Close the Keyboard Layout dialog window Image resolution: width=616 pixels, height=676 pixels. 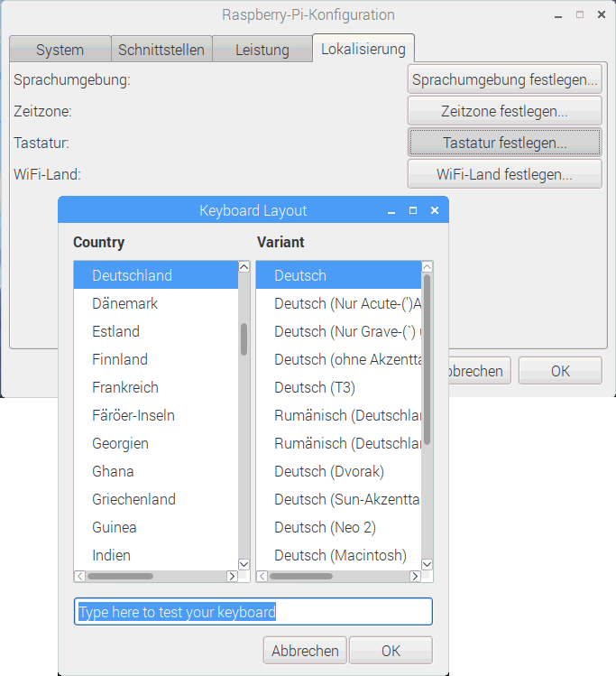[434, 210]
